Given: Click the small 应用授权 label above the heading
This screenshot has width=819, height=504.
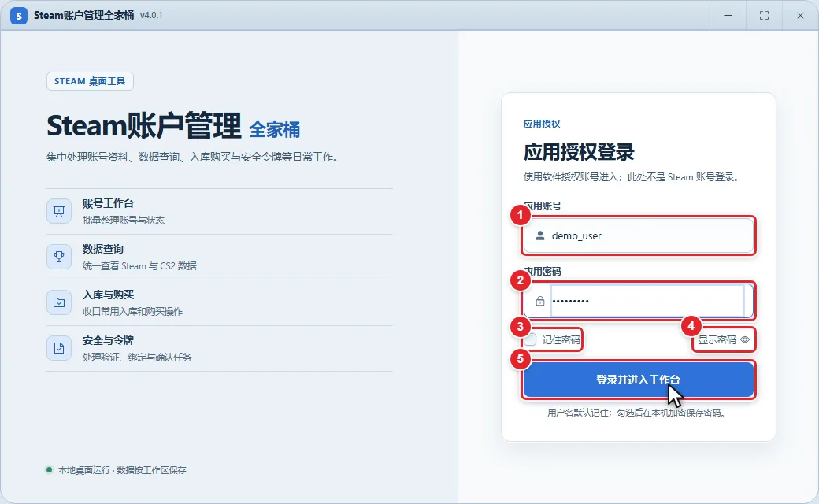Looking at the screenshot, I should [542, 124].
